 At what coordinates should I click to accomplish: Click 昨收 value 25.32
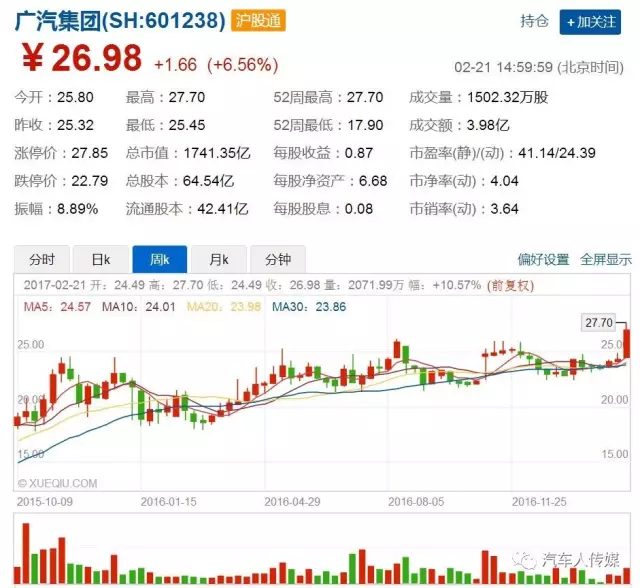point(75,125)
